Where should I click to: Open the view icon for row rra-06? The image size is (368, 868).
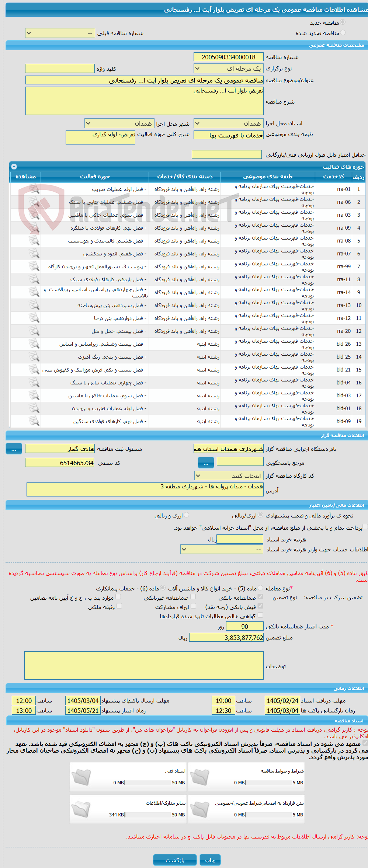(34, 202)
